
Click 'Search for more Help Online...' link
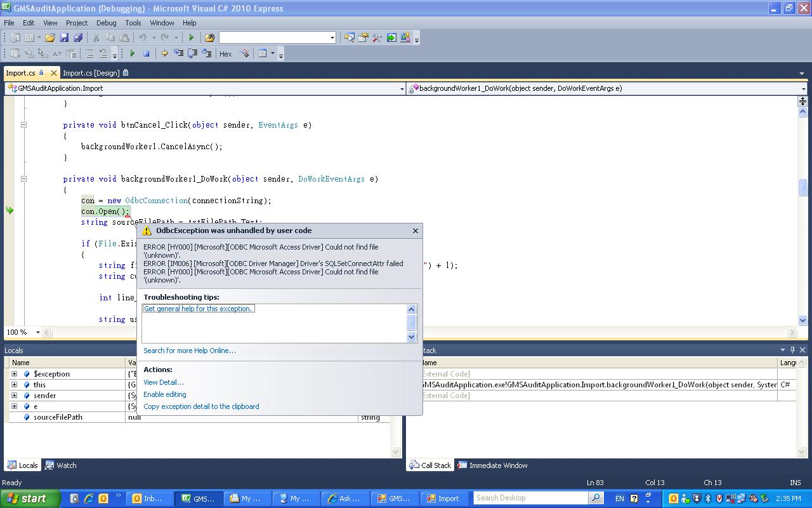point(190,351)
